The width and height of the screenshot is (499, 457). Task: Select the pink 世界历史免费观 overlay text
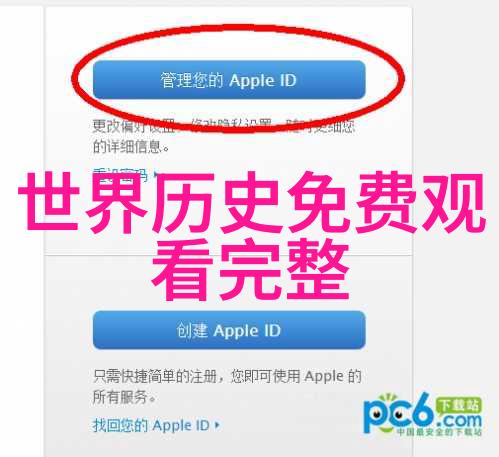pyautogui.click(x=251, y=203)
